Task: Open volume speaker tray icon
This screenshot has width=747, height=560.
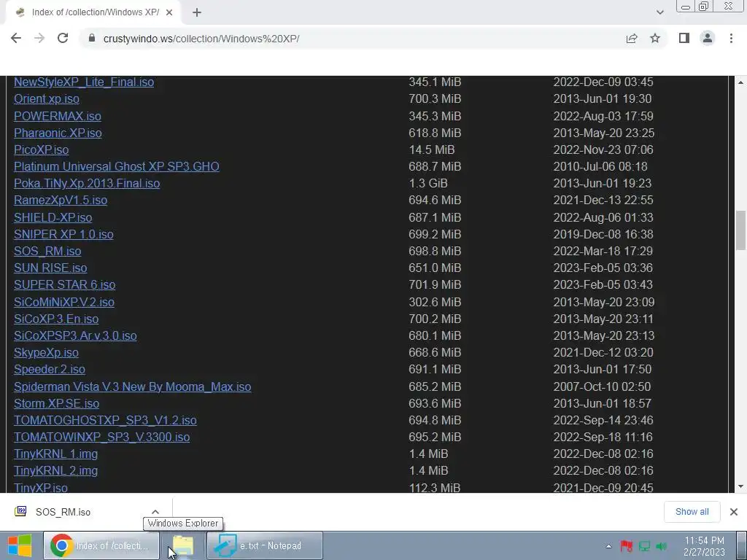Action: [661, 546]
